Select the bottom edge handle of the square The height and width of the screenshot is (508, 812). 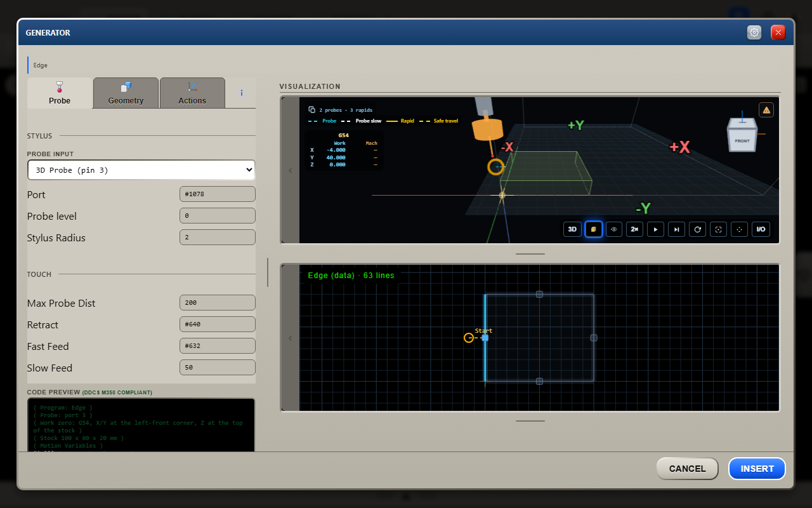pyautogui.click(x=539, y=381)
